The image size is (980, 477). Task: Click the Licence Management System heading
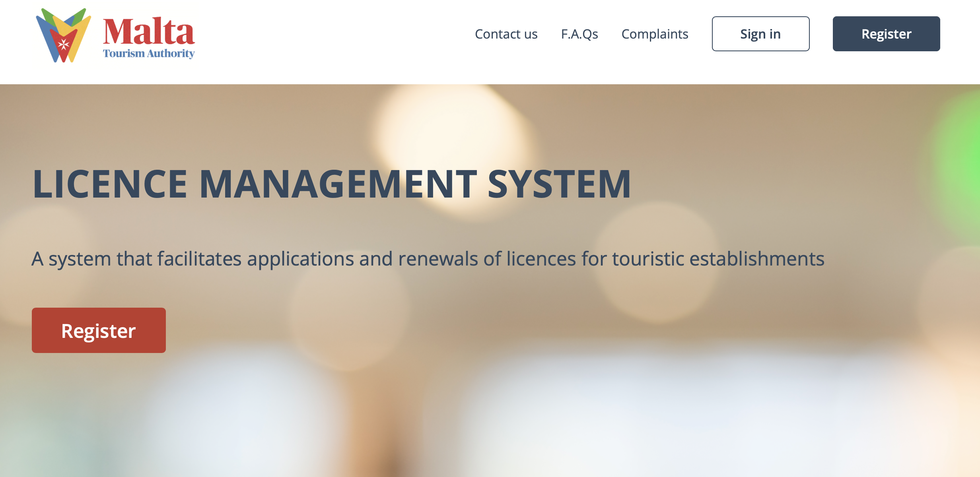331,184
